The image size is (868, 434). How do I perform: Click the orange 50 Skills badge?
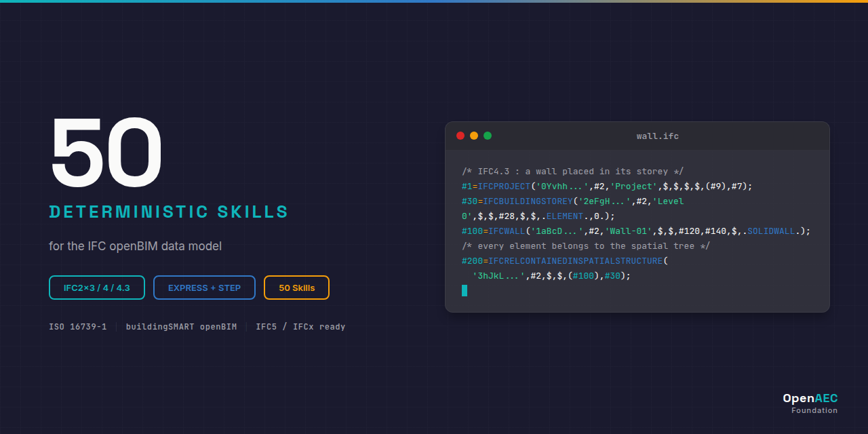point(296,288)
